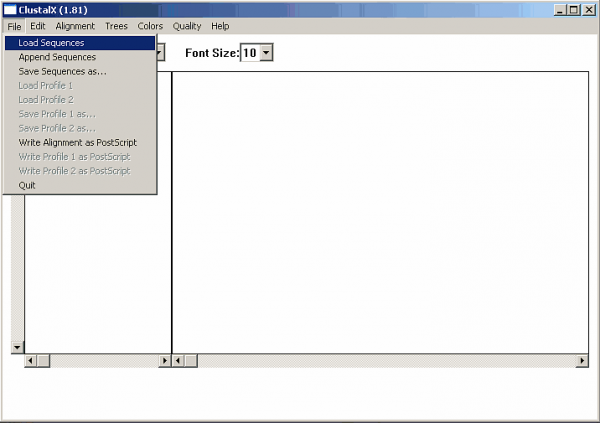Click left pane scroll-right arrow
Image resolution: width=600 pixels, height=423 pixels.
point(165,360)
